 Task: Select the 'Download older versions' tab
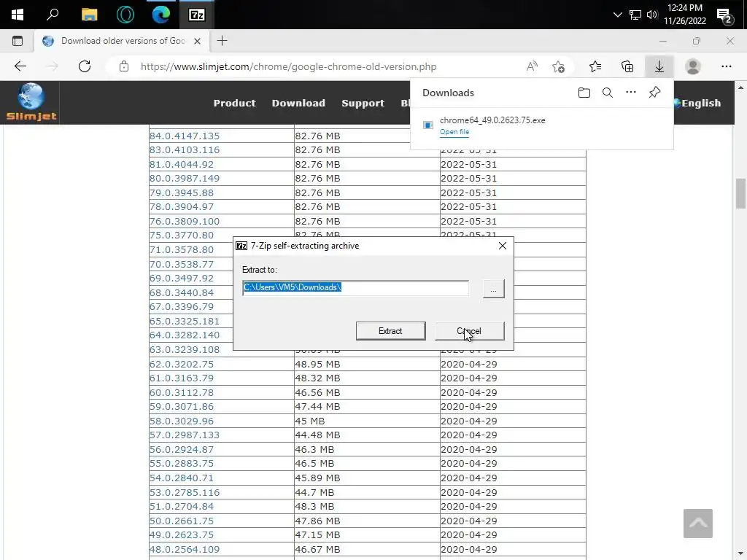pos(122,41)
